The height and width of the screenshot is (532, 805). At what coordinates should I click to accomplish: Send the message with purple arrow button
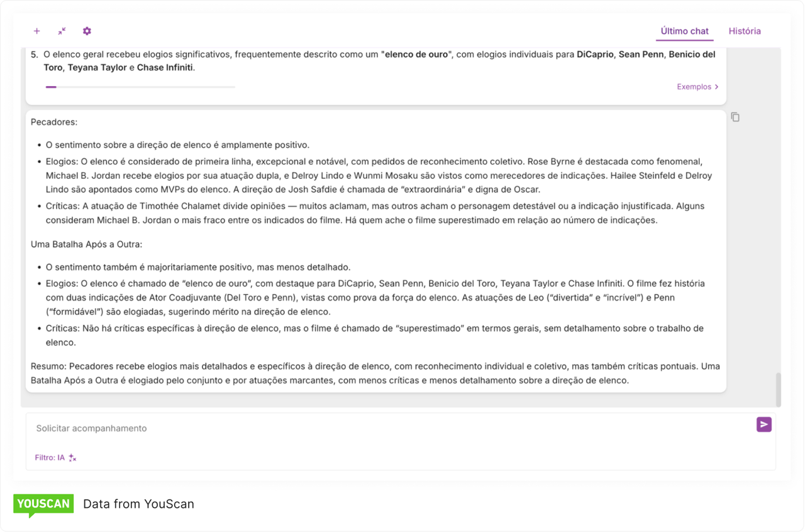pos(763,424)
